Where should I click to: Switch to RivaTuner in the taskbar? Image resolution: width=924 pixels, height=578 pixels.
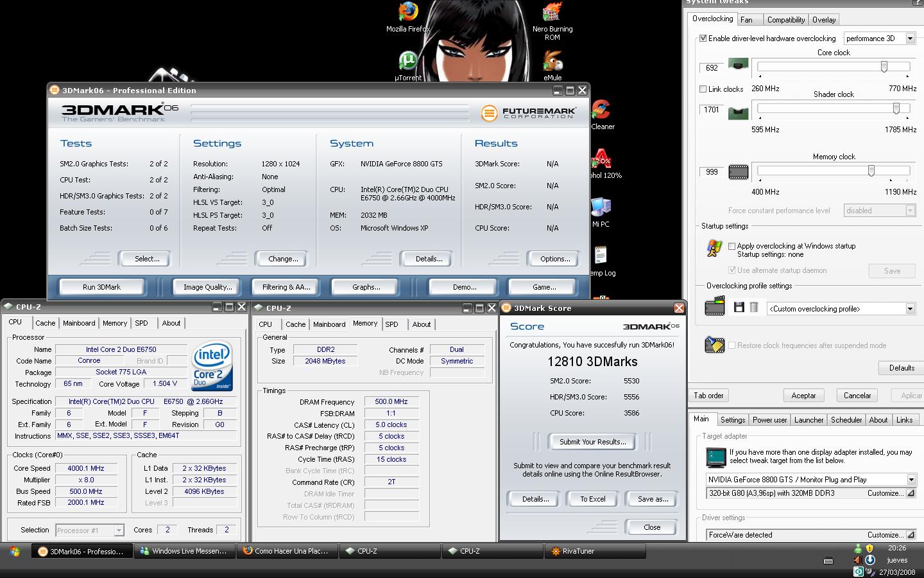[595, 551]
